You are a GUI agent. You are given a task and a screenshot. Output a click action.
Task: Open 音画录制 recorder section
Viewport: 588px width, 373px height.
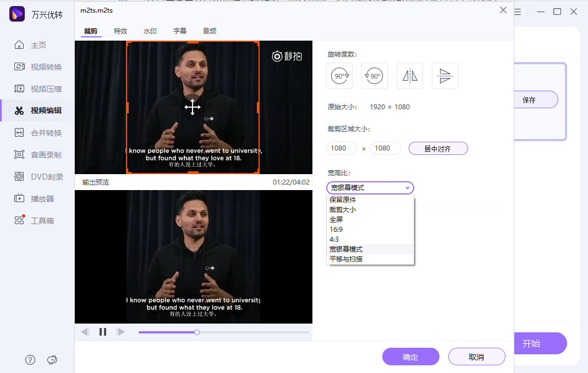coord(38,155)
